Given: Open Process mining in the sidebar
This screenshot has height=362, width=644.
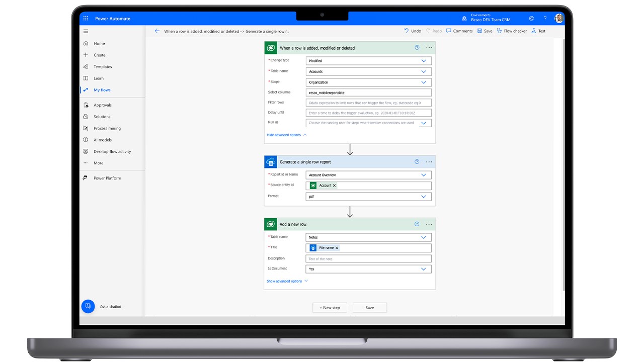Looking at the screenshot, I should [107, 128].
